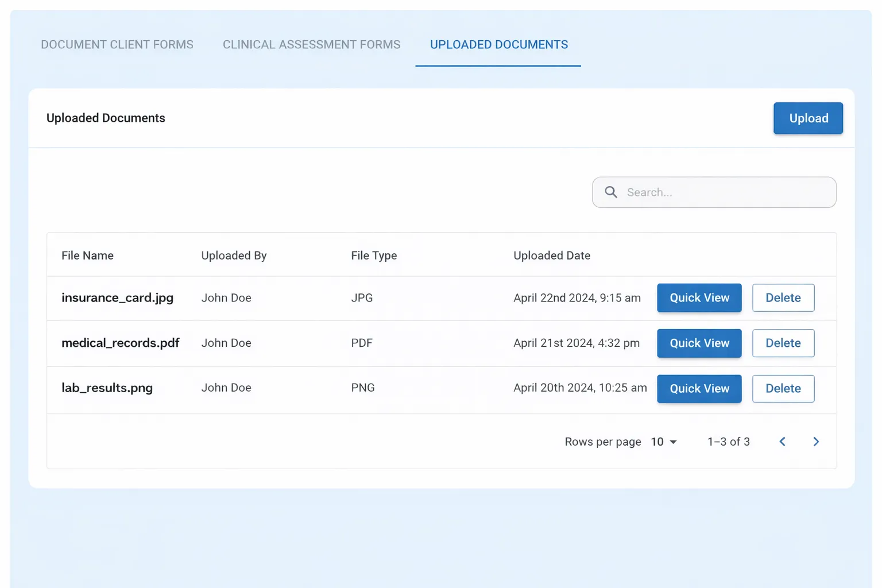Switch to Clinical Assessment Forms tab
This screenshot has width=882, height=588.
(312, 45)
